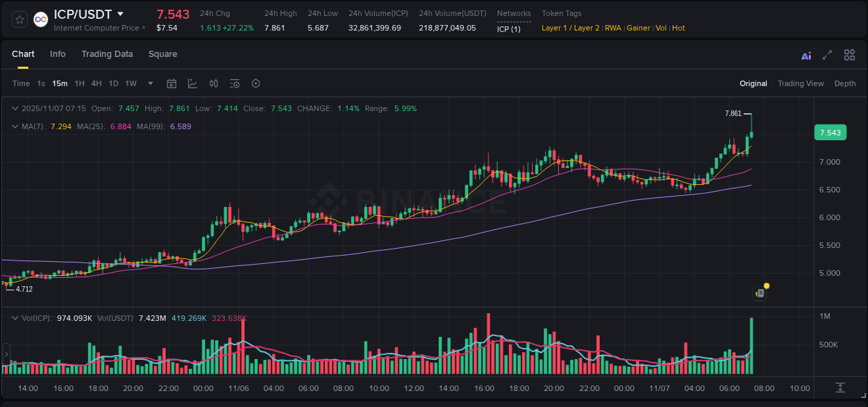Collapse the MA indicator legend
Screen dimensions: 868x407
(15, 126)
